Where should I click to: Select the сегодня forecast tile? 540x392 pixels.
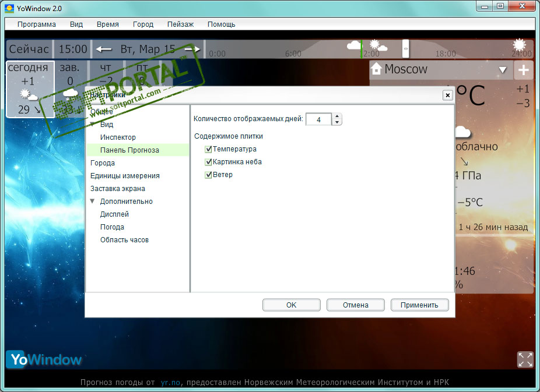(x=30, y=89)
